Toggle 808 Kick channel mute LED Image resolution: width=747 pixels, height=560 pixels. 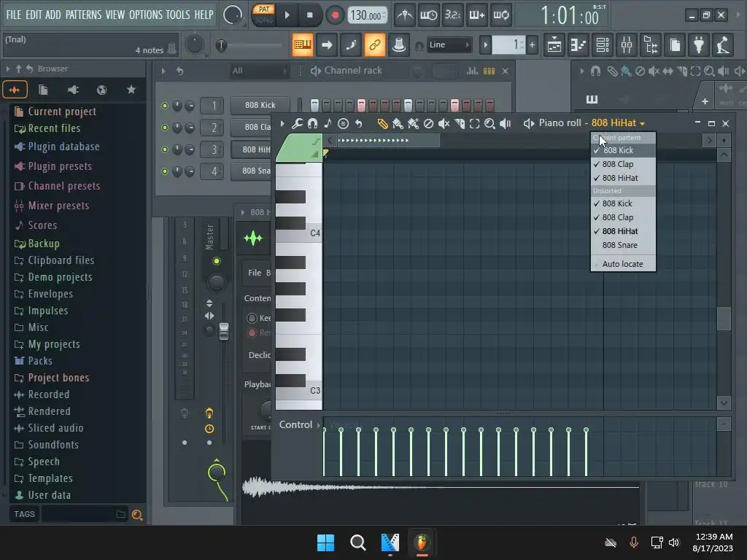tap(165, 106)
